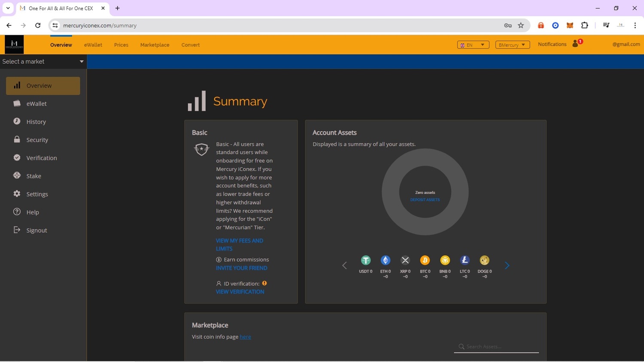
Task: Click the coin info 'here' link
Action: tap(245, 337)
